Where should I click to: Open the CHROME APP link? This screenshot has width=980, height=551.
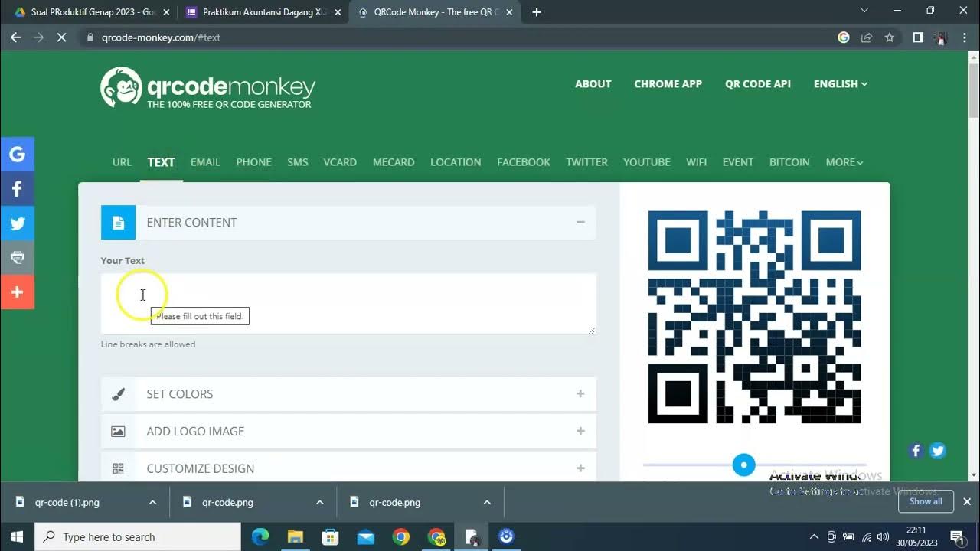(668, 84)
